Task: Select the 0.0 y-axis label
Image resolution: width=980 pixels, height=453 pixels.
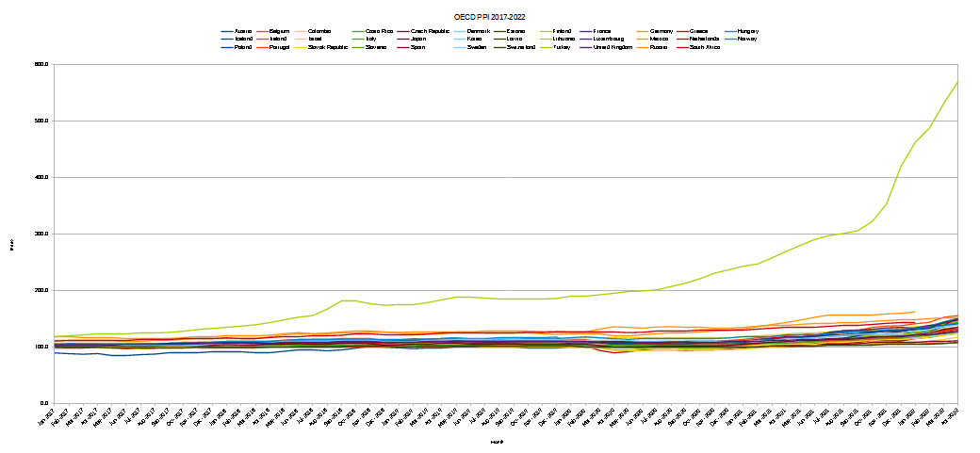Action: (43, 404)
